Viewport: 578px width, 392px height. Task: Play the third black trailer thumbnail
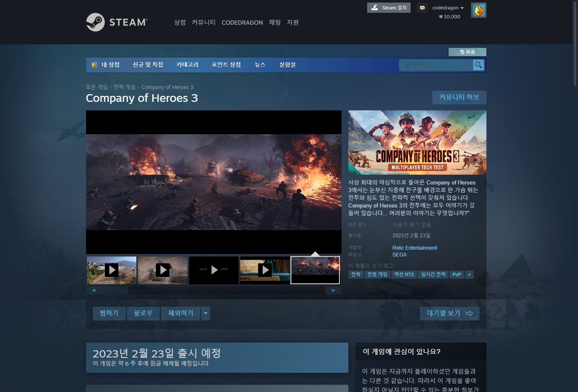[214, 270]
